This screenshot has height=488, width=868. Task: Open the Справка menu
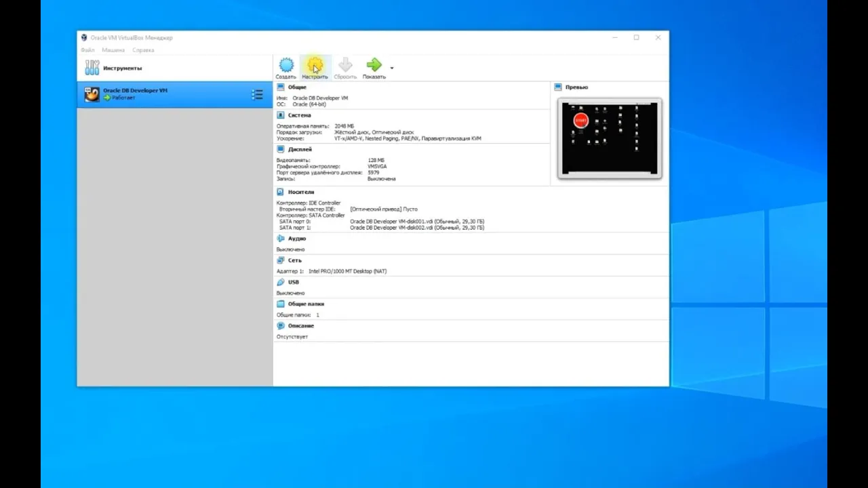point(143,50)
